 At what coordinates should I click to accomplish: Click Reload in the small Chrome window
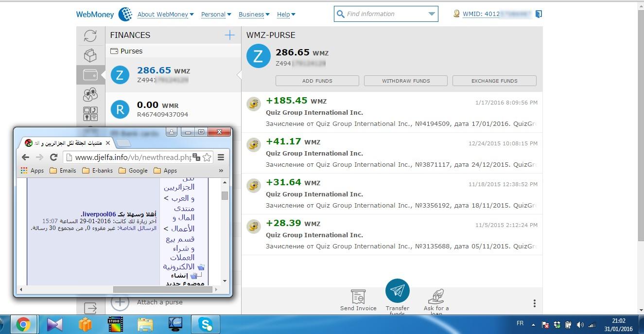tap(54, 157)
